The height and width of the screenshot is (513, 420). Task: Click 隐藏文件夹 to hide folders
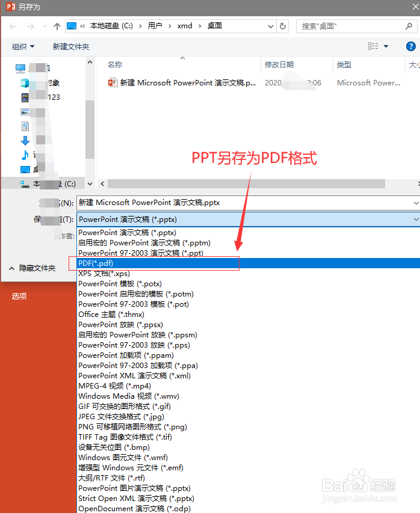pyautogui.click(x=32, y=268)
